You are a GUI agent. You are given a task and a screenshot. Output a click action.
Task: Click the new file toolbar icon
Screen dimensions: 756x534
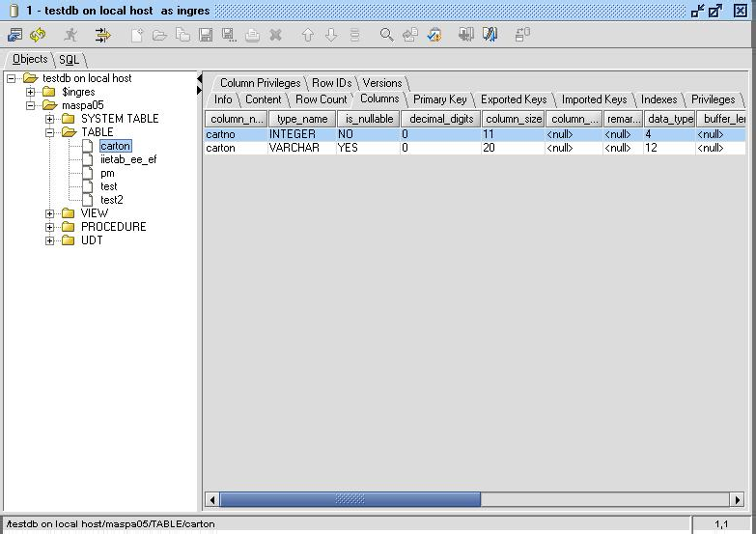coord(137,35)
